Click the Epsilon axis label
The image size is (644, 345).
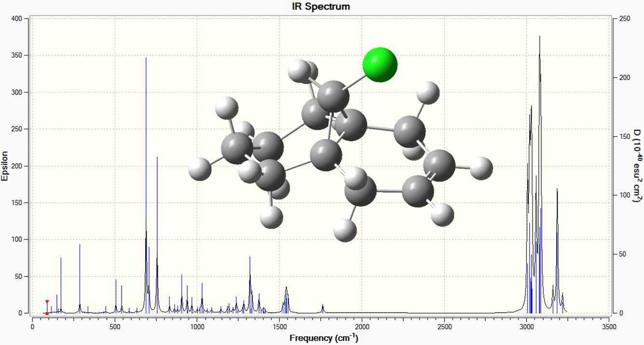pyautogui.click(x=5, y=166)
